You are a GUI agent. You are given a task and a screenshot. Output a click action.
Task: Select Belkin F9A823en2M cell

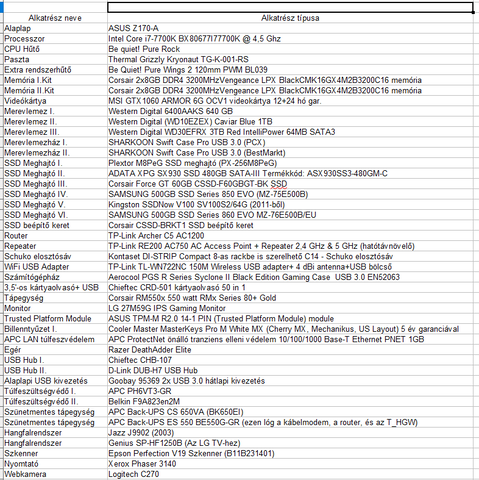pyautogui.click(x=290, y=401)
